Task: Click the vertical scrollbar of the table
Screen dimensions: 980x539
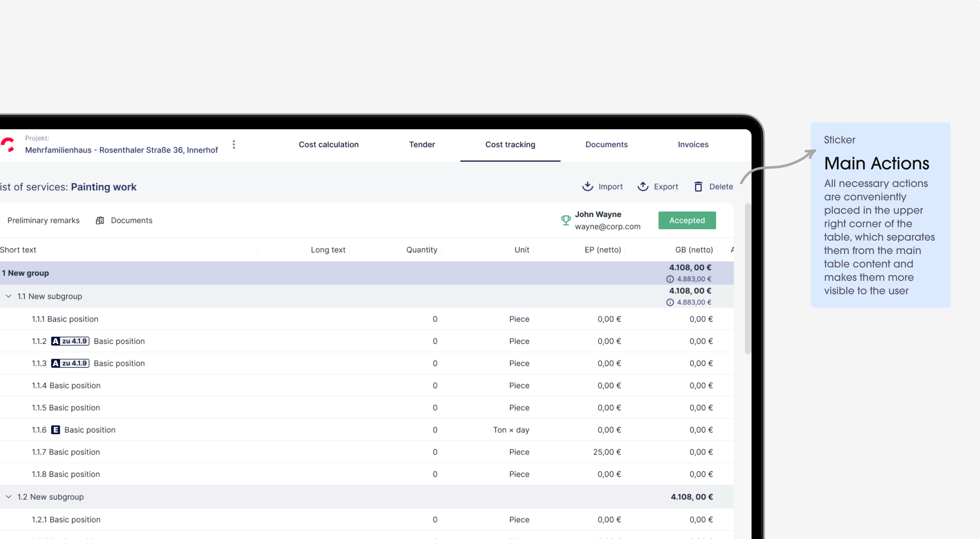Action: 747,279
